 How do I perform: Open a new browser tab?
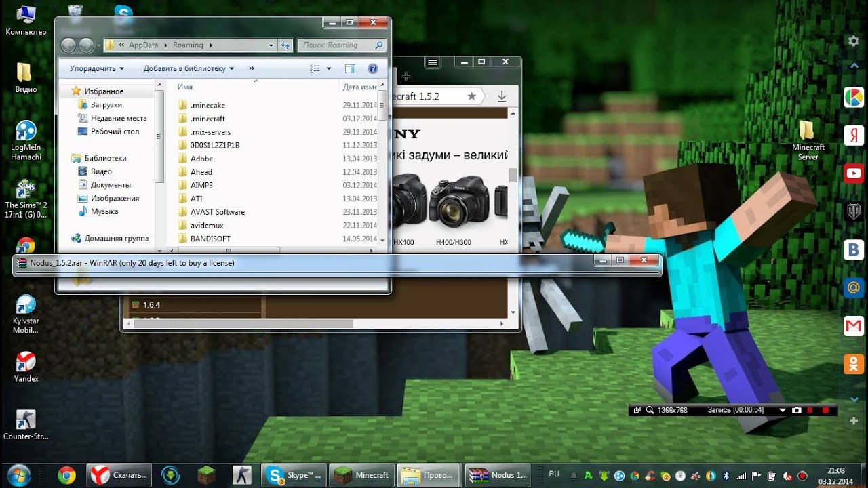coord(406,77)
